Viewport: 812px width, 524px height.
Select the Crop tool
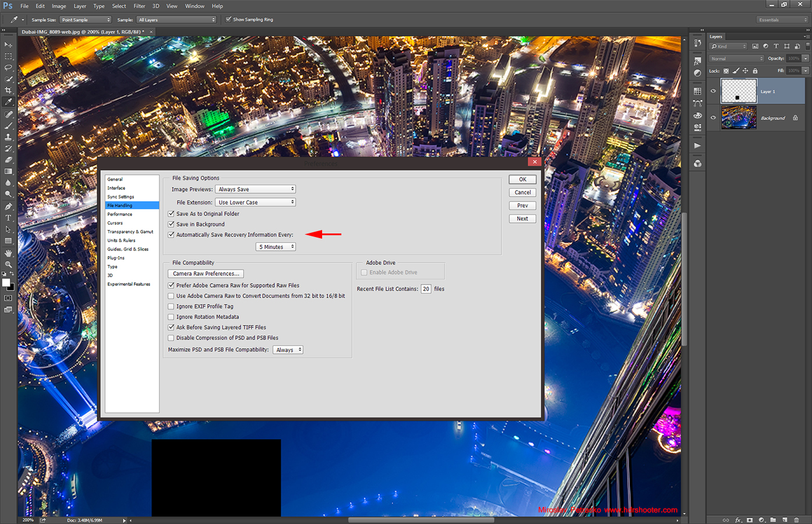point(8,91)
